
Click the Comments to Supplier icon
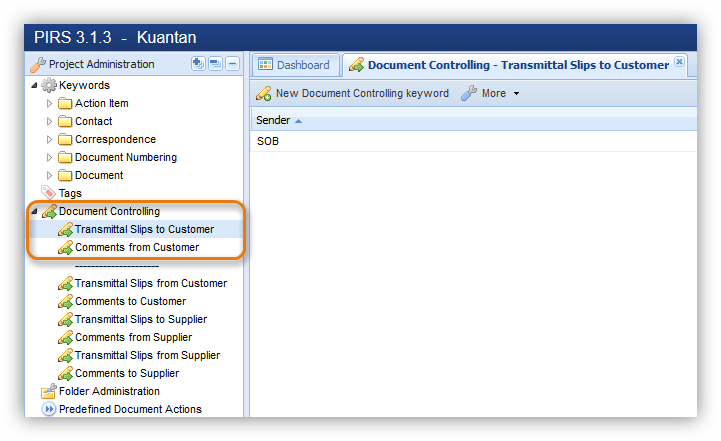click(x=65, y=373)
